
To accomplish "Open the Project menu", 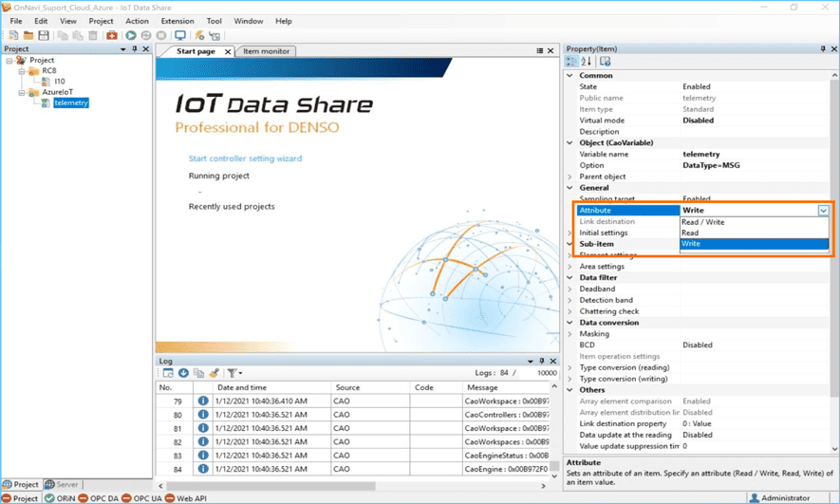I will coord(101,21).
